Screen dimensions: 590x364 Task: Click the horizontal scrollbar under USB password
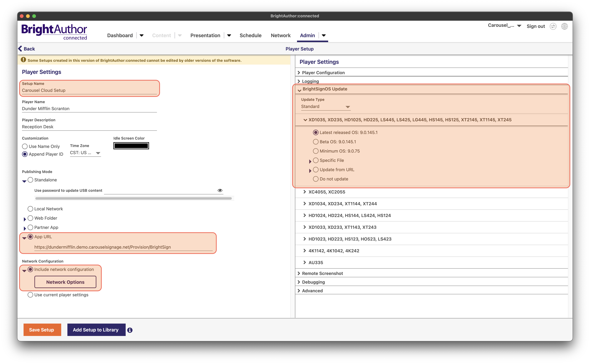tap(134, 198)
